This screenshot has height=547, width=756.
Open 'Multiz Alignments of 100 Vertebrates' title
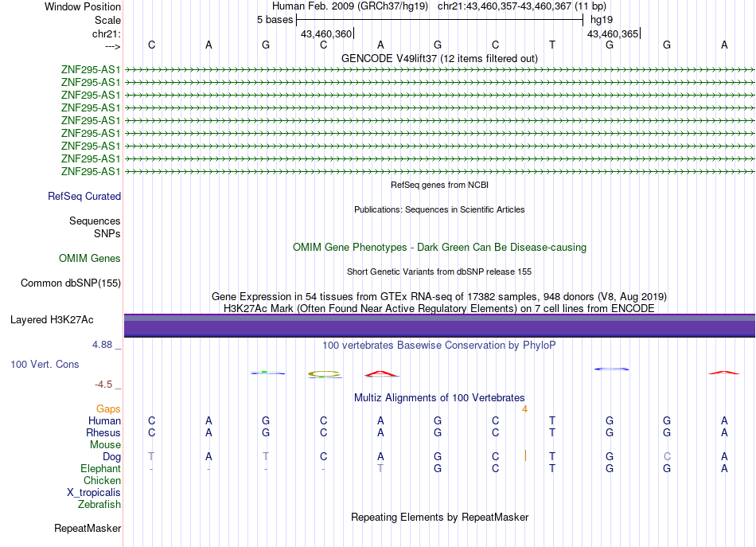tap(439, 398)
